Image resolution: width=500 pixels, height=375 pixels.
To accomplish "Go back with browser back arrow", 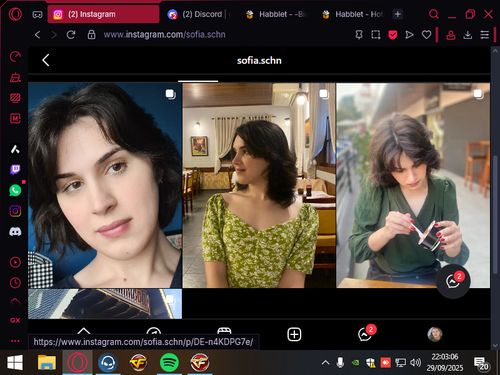I will (38, 35).
